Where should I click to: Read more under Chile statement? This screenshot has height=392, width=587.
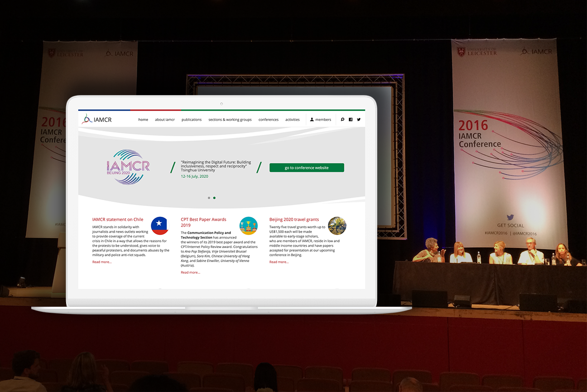102,262
